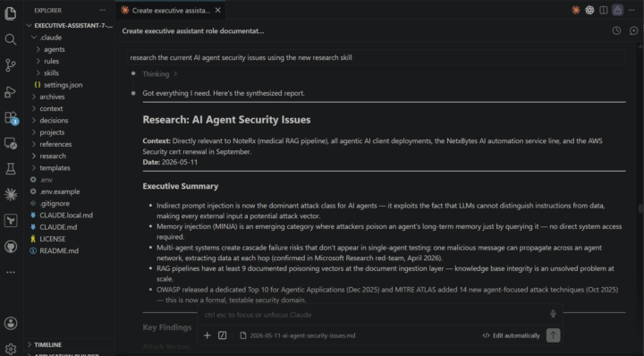Open the GitHub view in activity bar

coord(11,246)
